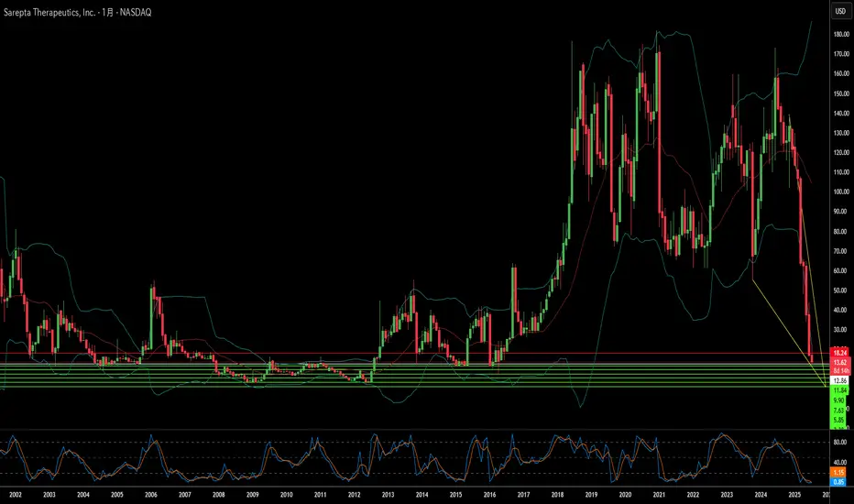
Task: Click the green 11.84 price label
Action: click(839, 390)
